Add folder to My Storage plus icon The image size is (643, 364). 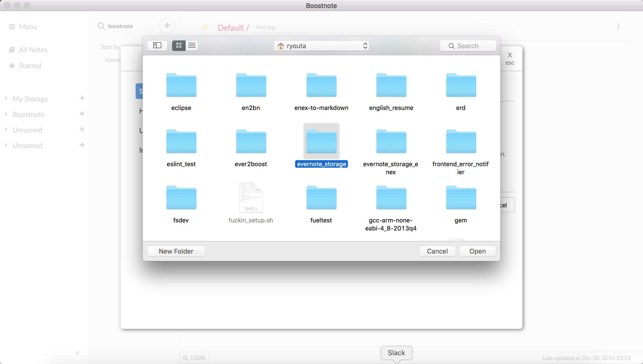coord(82,98)
